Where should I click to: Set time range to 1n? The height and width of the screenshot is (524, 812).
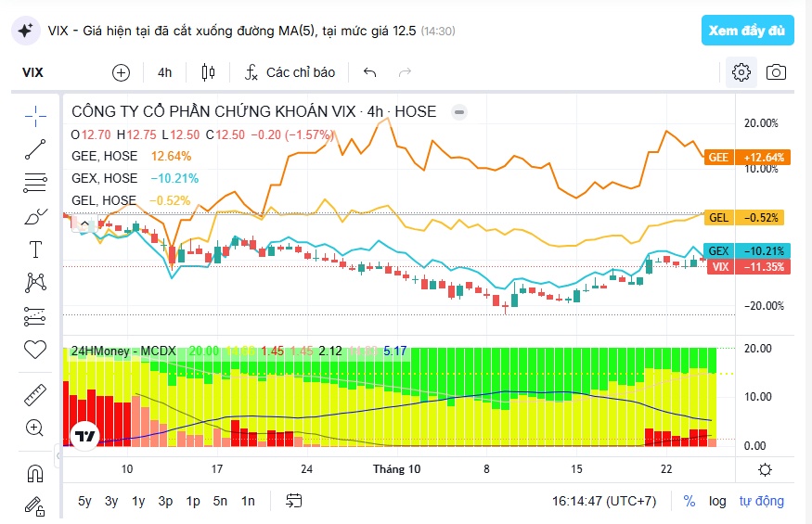pyautogui.click(x=248, y=501)
